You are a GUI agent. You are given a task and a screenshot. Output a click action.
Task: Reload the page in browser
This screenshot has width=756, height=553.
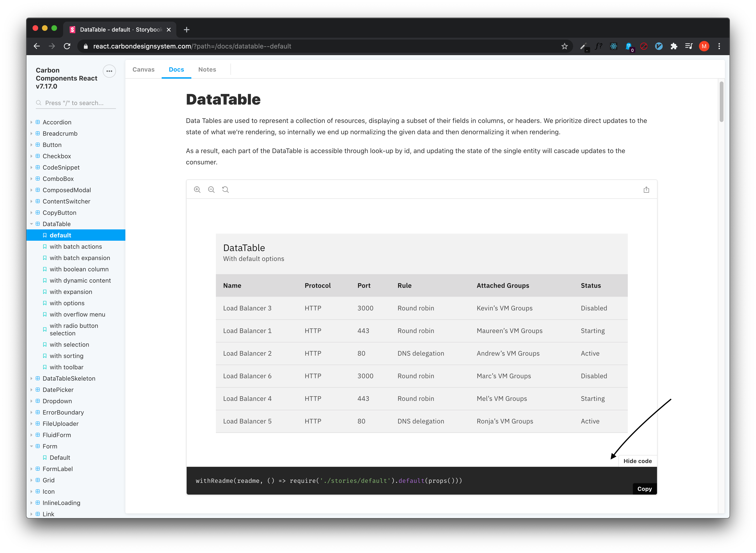[x=67, y=46]
